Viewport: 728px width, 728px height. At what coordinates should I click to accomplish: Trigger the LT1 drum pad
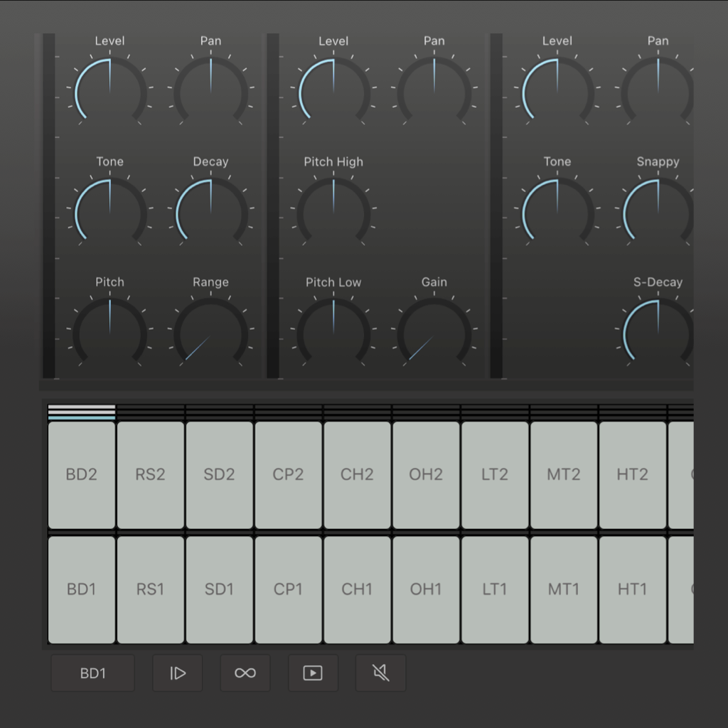(495, 589)
